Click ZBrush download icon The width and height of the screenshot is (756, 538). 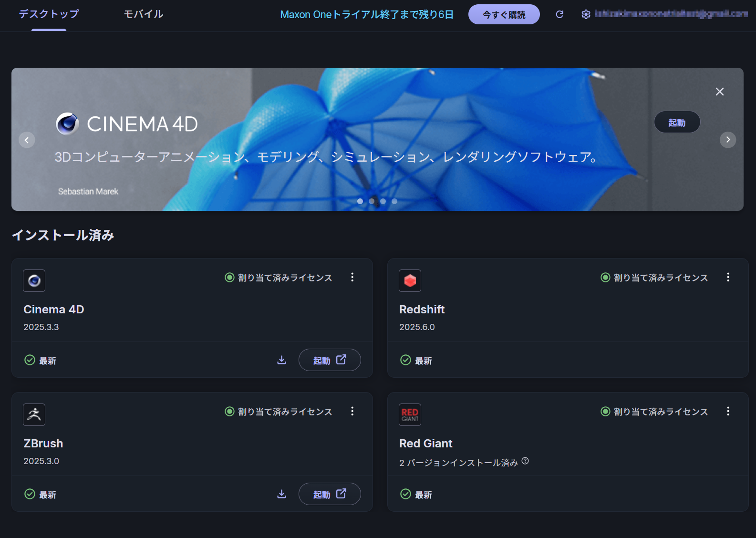coord(282,494)
